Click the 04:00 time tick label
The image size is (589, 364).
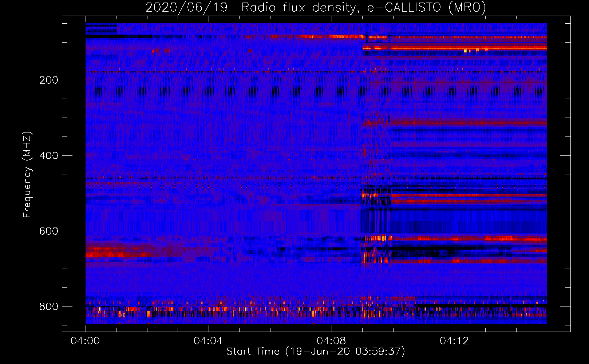(85, 341)
